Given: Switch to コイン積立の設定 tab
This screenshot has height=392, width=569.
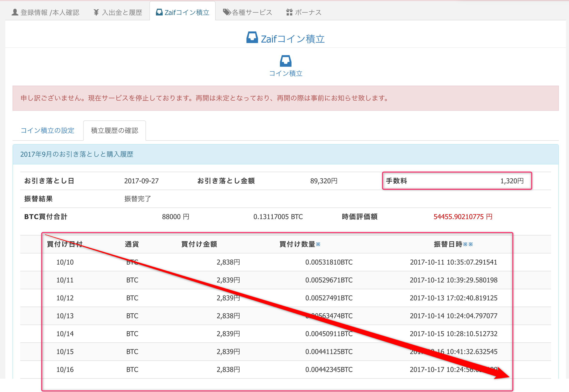Looking at the screenshot, I should tap(47, 130).
